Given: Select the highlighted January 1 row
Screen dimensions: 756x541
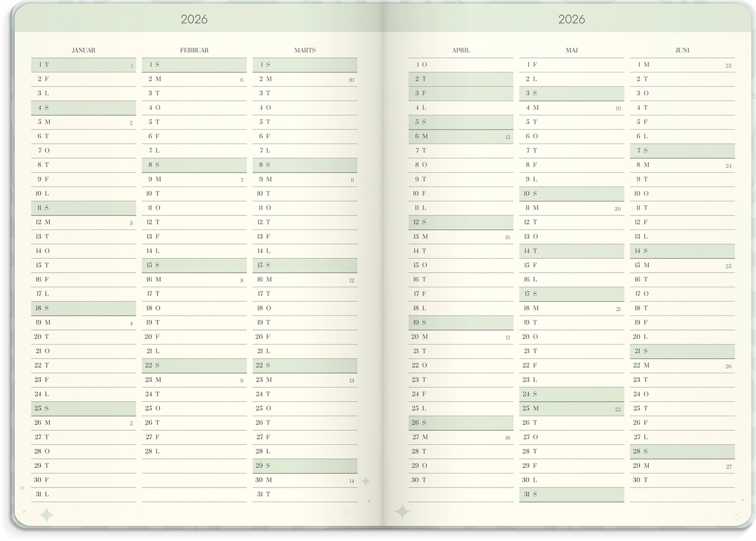Looking at the screenshot, I should 84,65.
